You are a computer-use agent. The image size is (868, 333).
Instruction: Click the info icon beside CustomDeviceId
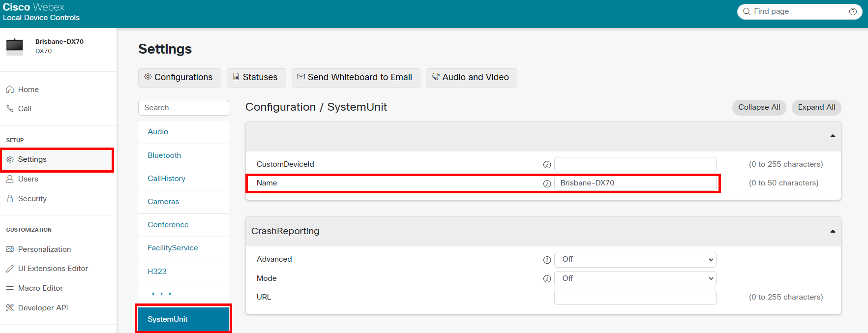(546, 165)
